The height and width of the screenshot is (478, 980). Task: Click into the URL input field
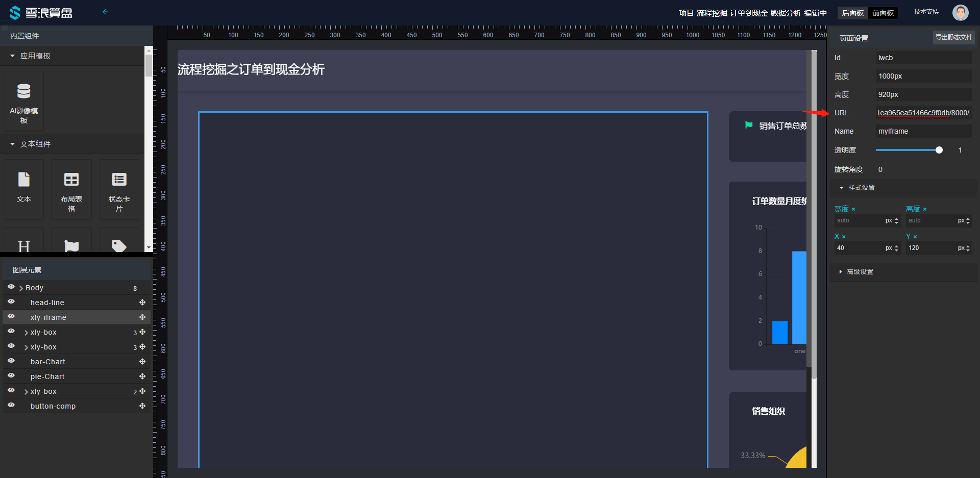pos(923,113)
